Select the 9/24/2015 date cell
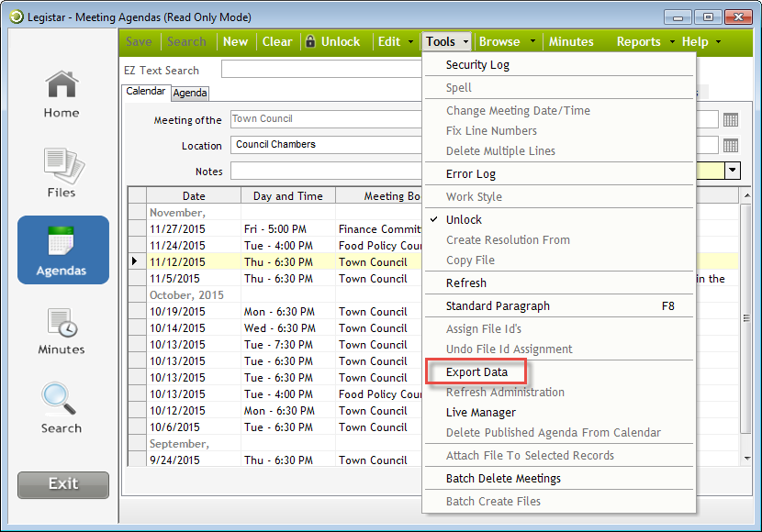This screenshot has width=762, height=532. [x=194, y=460]
